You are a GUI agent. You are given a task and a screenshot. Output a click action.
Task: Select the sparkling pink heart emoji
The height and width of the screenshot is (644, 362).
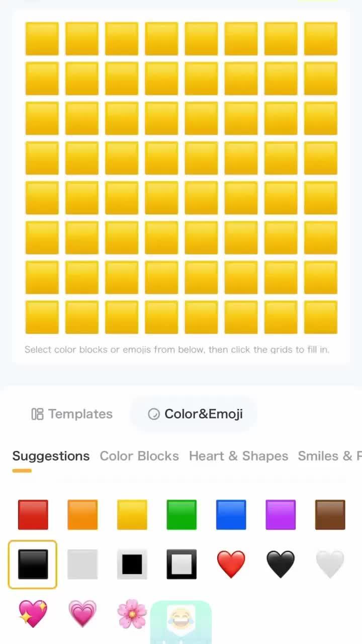click(x=33, y=614)
